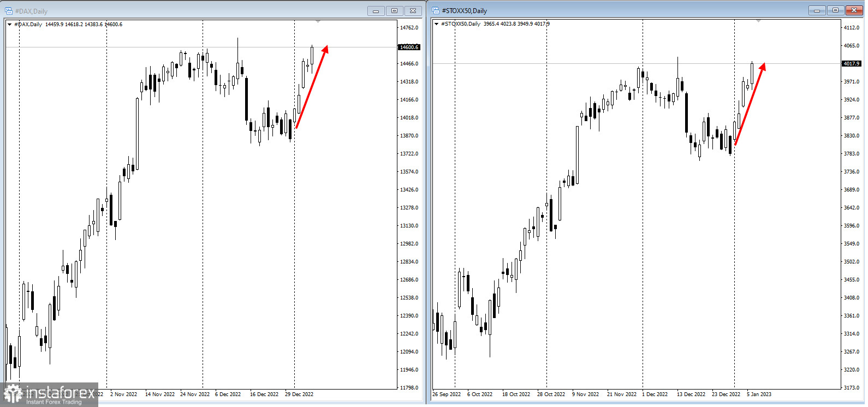Minimize the #DAX,Daily chart window
The image size is (868, 407).
[x=376, y=11]
